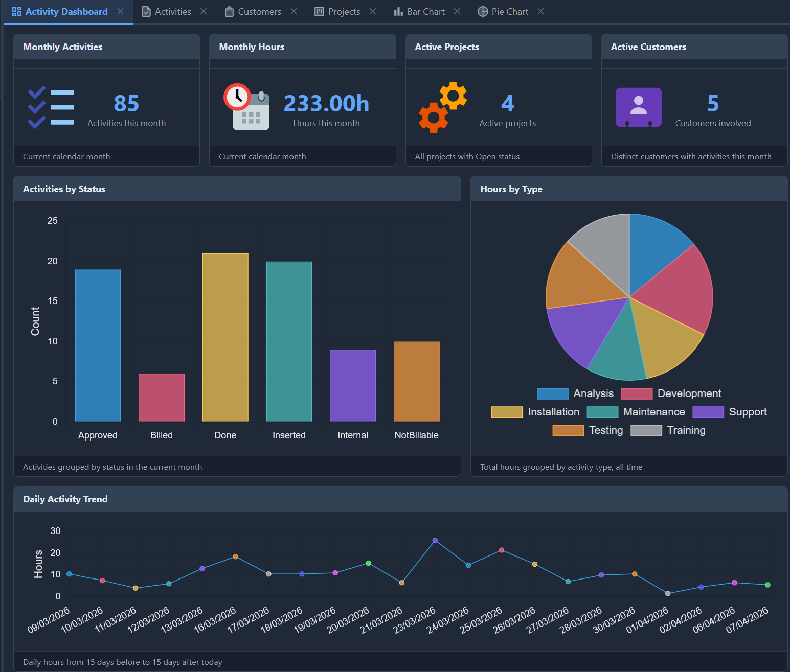The height and width of the screenshot is (672, 790).
Task: Click the bar chart icon in the tab bar
Action: coord(398,11)
